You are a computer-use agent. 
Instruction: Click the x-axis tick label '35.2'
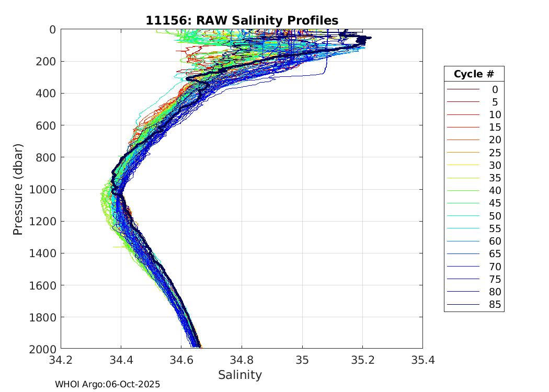coord(362,360)
